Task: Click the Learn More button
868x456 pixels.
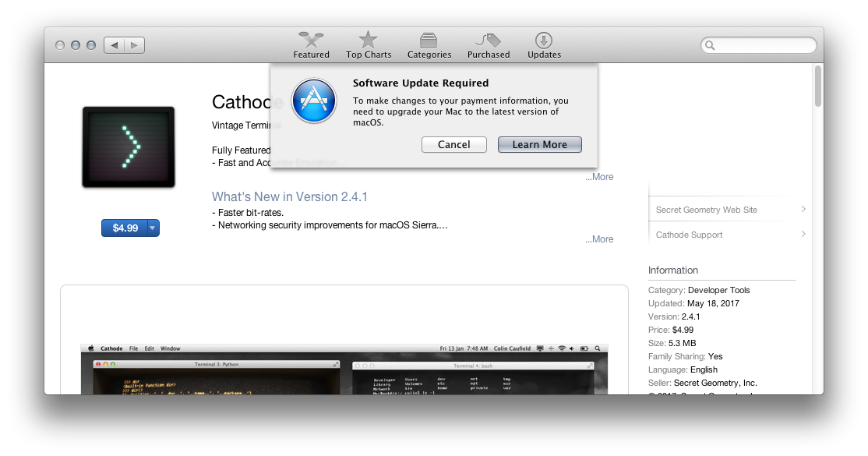Action: [540, 145]
